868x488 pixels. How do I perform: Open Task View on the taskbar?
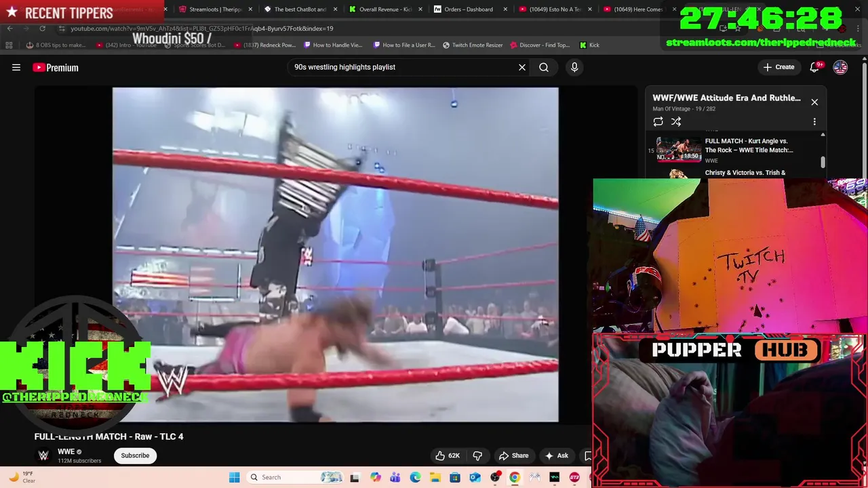[354, 477]
